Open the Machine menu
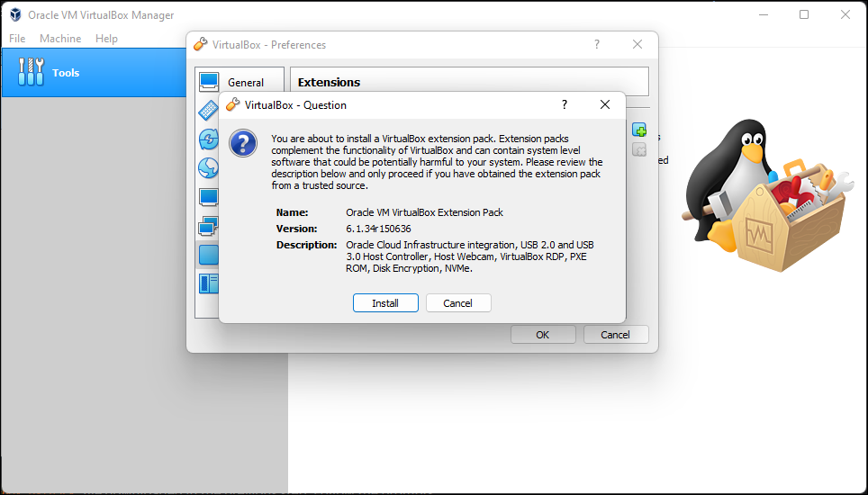 pos(60,39)
